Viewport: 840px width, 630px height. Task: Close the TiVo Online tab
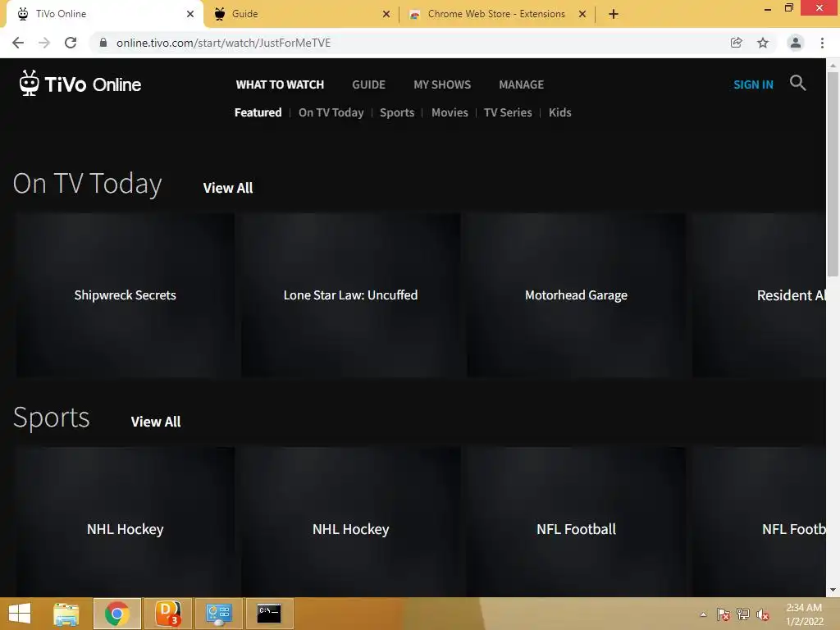pos(190,14)
